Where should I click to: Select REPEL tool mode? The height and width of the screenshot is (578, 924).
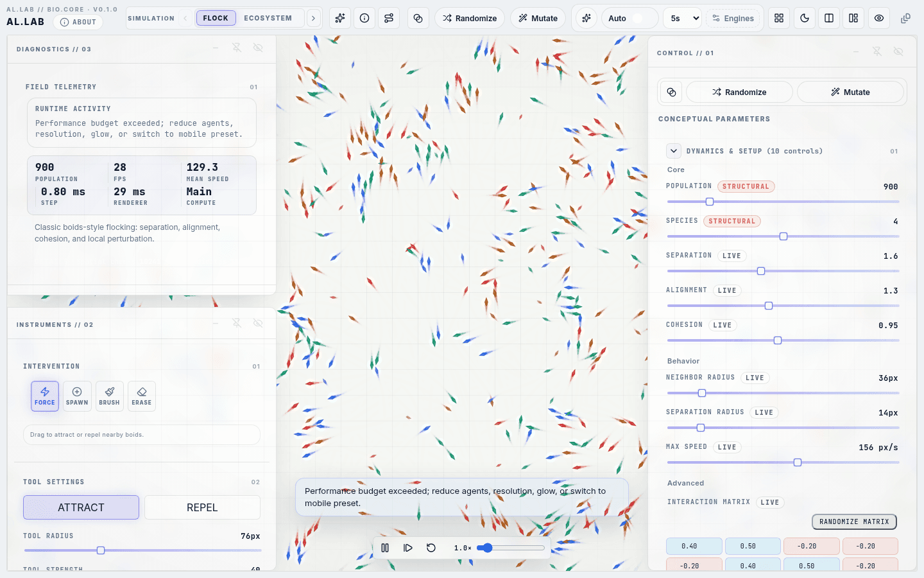tap(202, 507)
